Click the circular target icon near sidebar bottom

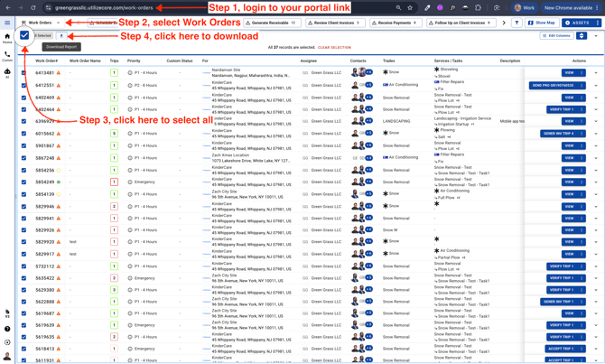point(7,342)
